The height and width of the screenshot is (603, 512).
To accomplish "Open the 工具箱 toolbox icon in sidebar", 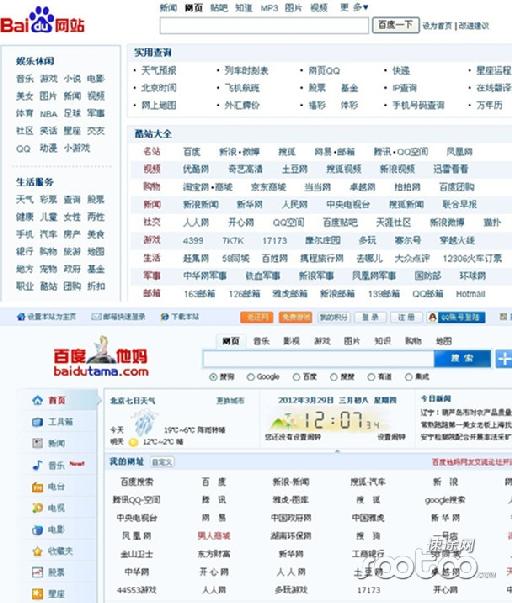I will [x=37, y=422].
